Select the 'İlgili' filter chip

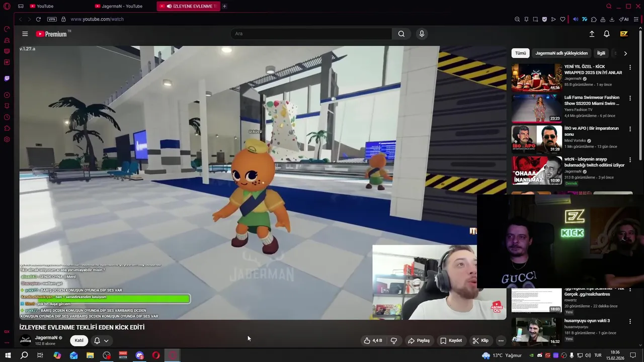(601, 53)
